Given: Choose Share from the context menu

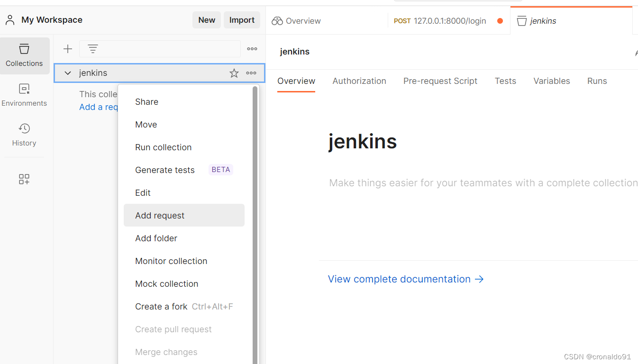Looking at the screenshot, I should point(184,102).
